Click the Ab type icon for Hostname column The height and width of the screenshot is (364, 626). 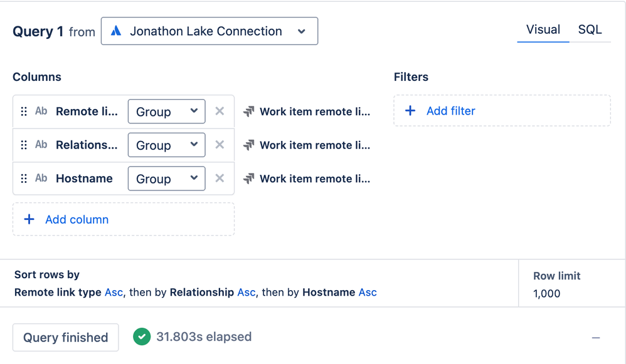(x=41, y=178)
